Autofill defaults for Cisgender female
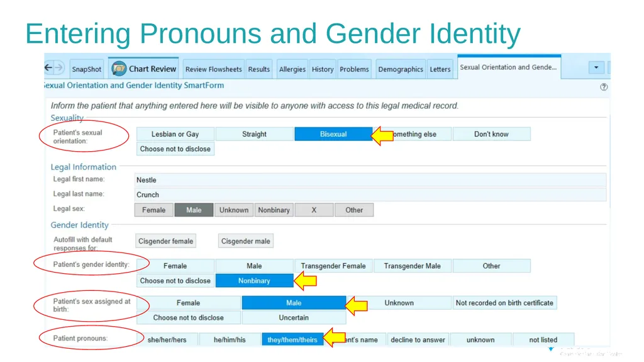Image resolution: width=644 pixels, height=362 pixels. point(165,241)
